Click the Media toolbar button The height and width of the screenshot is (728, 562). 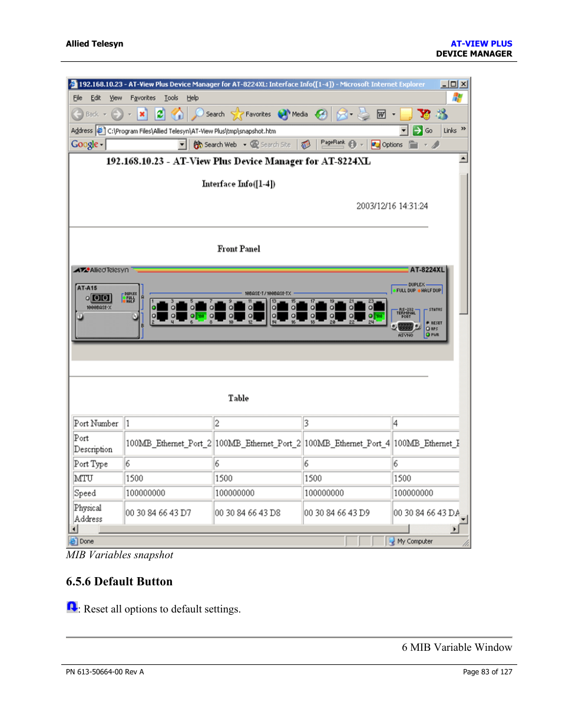(x=293, y=114)
